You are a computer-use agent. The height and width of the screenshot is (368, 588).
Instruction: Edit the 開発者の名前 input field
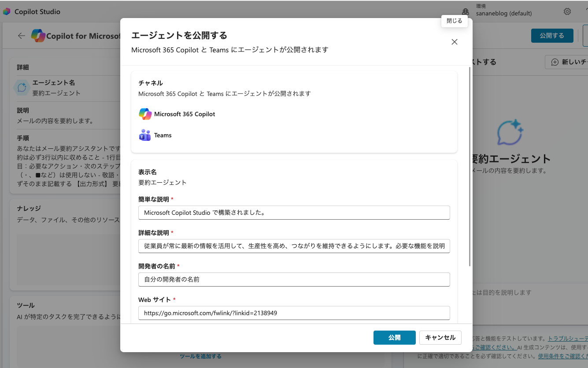(x=294, y=280)
